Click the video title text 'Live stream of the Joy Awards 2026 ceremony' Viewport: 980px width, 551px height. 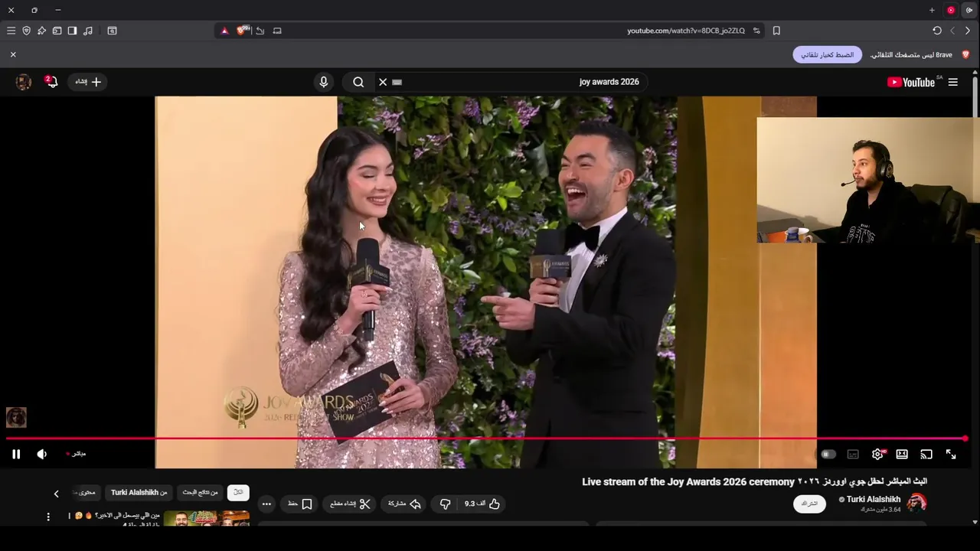tap(688, 481)
